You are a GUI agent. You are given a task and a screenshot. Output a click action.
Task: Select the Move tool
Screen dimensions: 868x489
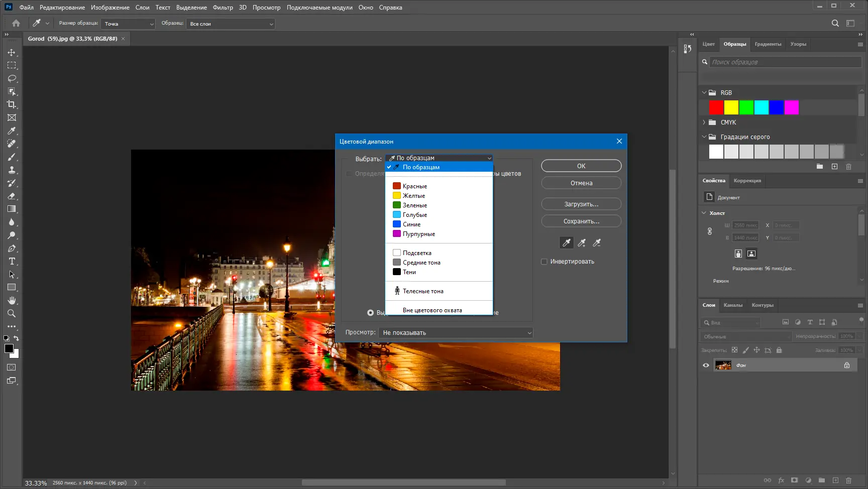point(12,53)
